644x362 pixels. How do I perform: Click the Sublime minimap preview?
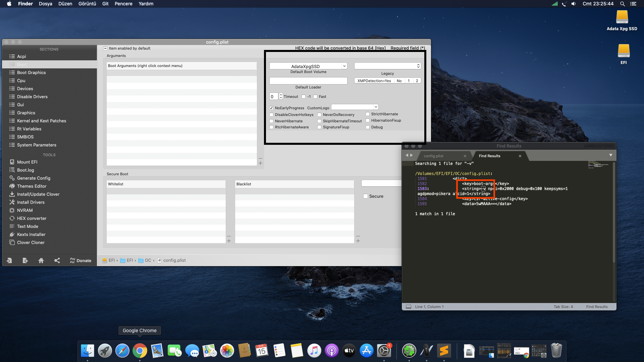[x=599, y=165]
